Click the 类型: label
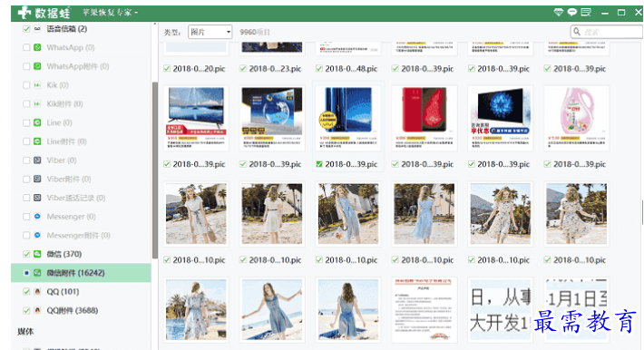The width and height of the screenshot is (644, 350). click(172, 32)
